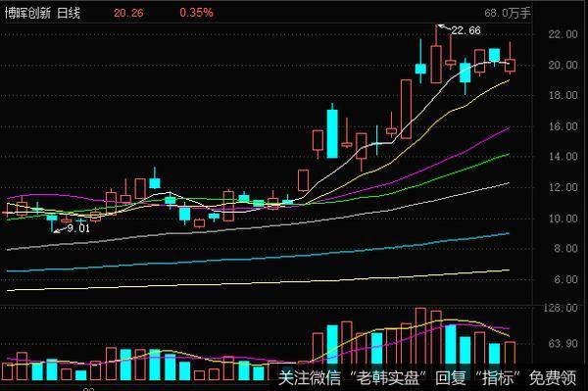588x391 pixels.
Task: Click the high price marker 22.66
Action: click(x=465, y=30)
